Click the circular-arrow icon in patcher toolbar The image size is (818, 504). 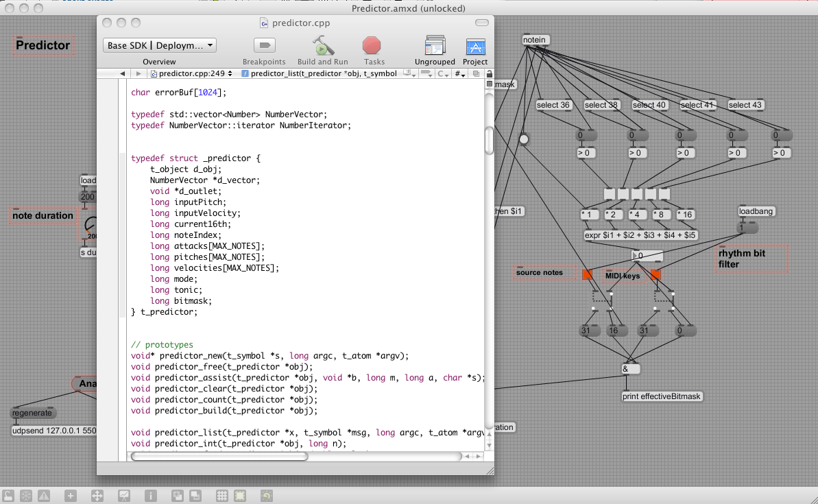click(x=267, y=496)
